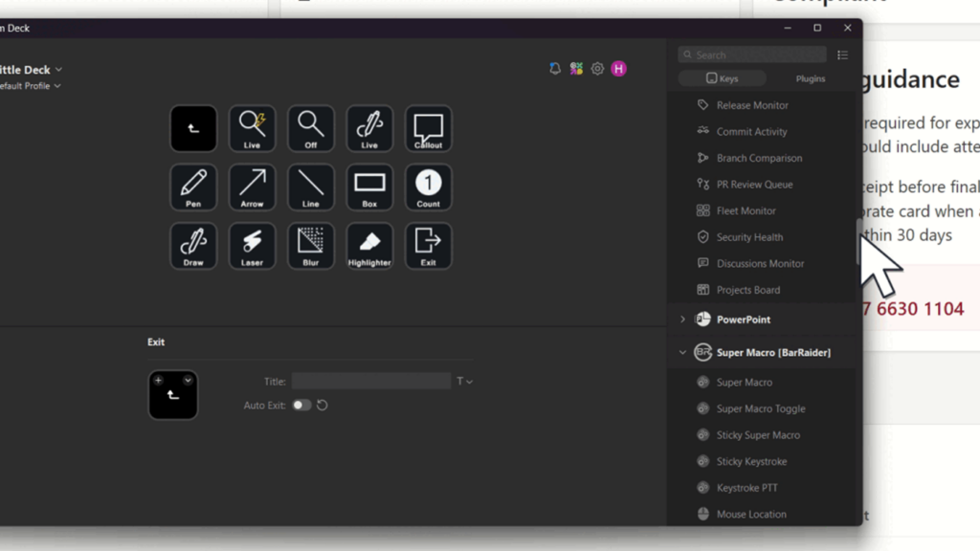Toggle the Auto Exit switch

pos(301,406)
